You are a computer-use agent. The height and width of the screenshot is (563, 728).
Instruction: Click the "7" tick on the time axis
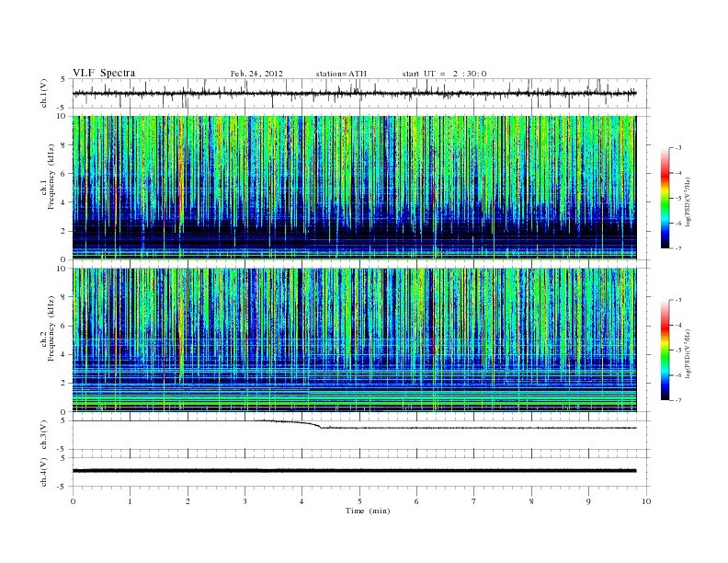[x=474, y=501]
